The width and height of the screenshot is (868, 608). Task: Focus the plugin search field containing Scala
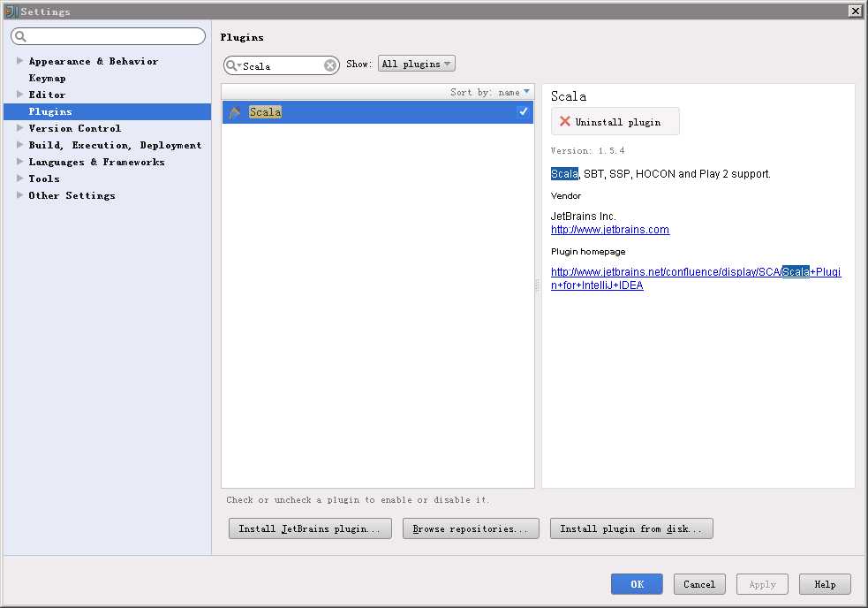[281, 65]
